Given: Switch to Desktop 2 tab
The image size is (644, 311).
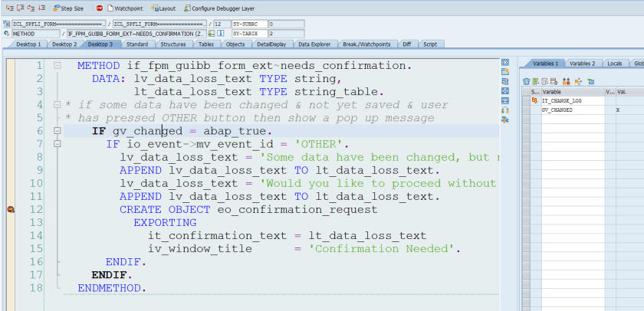Looking at the screenshot, I should 64,44.
